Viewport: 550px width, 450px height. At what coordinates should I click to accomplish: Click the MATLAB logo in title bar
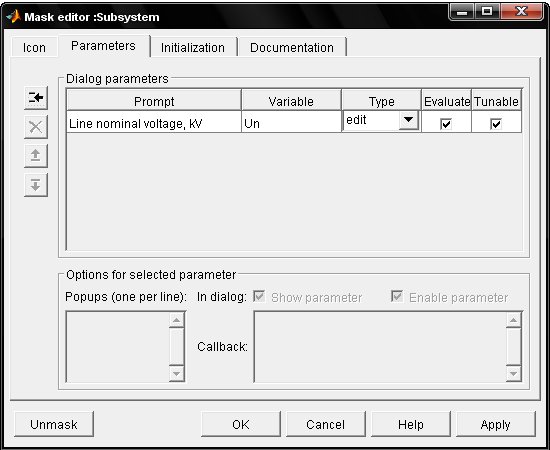tap(13, 16)
